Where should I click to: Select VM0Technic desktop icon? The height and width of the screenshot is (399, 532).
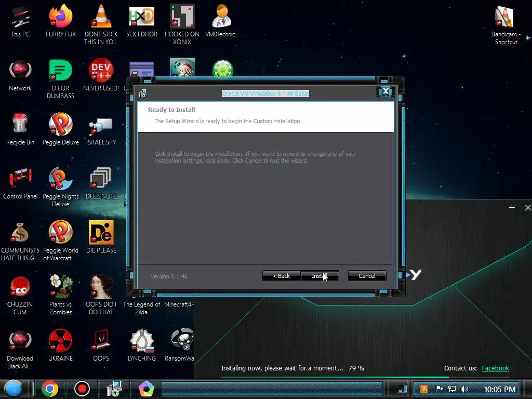click(222, 21)
